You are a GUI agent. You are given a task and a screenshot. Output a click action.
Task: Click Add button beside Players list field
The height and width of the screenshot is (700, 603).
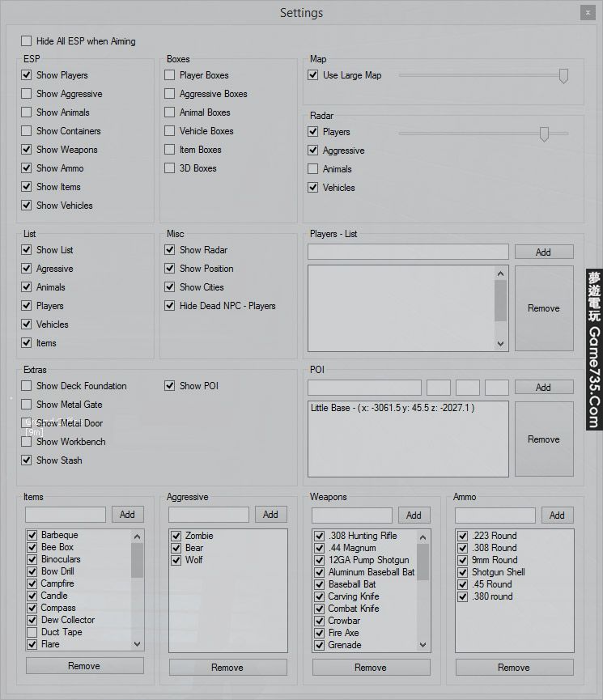543,252
